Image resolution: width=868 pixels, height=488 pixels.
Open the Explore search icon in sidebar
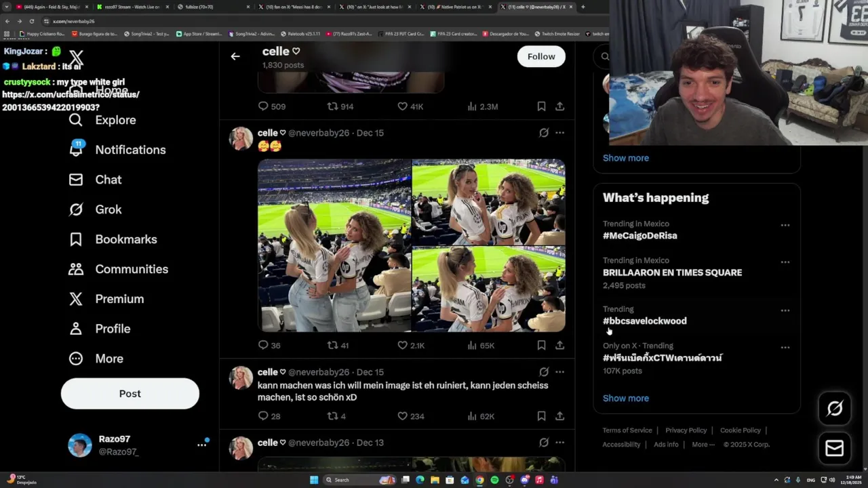[76, 120]
